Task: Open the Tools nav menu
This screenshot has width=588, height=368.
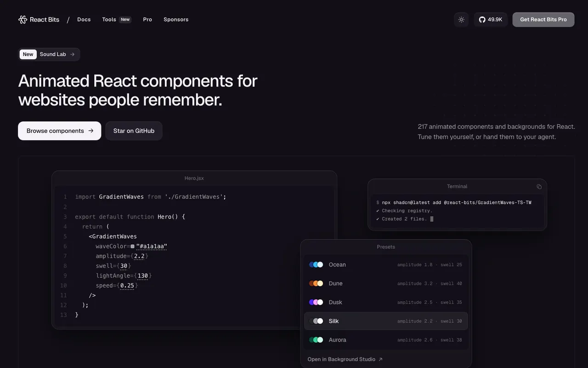Action: pos(109,20)
